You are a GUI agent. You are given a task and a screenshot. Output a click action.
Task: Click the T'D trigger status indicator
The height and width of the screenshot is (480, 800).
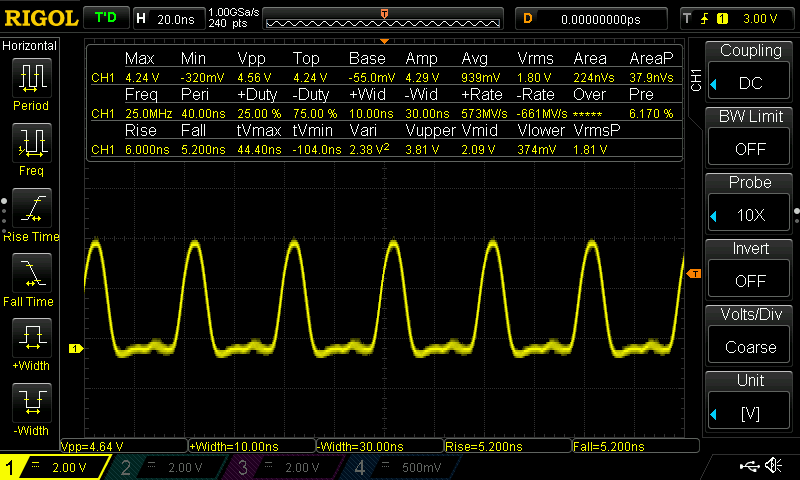coord(105,18)
